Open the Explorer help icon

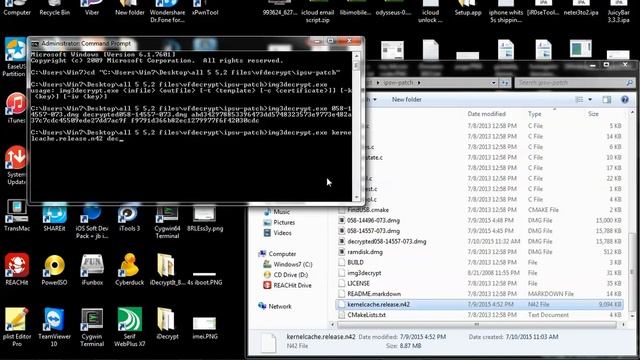[625, 100]
